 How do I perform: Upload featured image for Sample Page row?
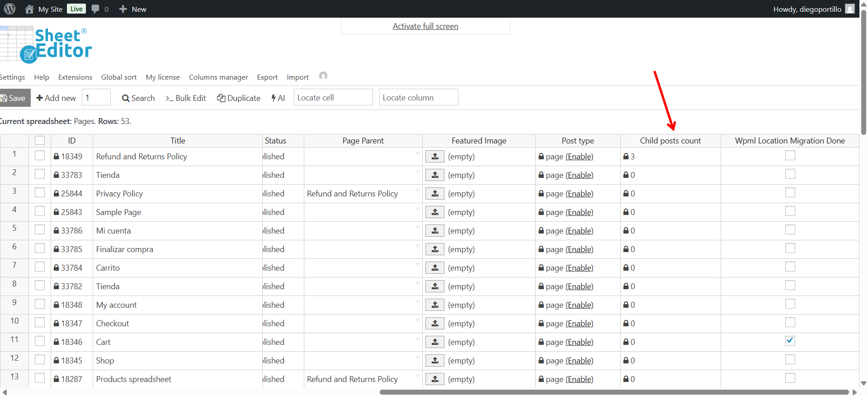click(434, 212)
